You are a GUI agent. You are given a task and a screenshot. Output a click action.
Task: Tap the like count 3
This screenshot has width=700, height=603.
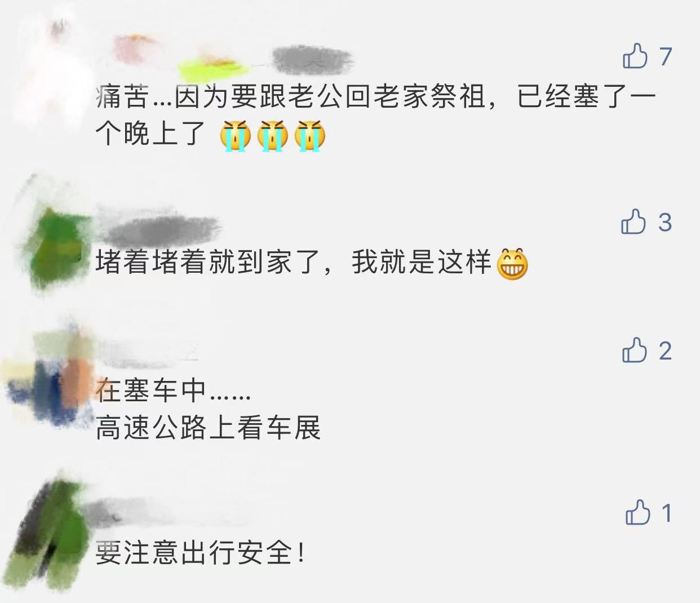coord(665,222)
